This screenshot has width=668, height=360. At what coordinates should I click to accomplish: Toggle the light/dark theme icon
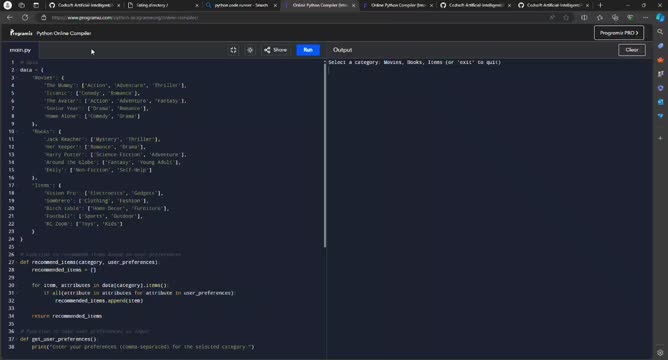tap(250, 50)
